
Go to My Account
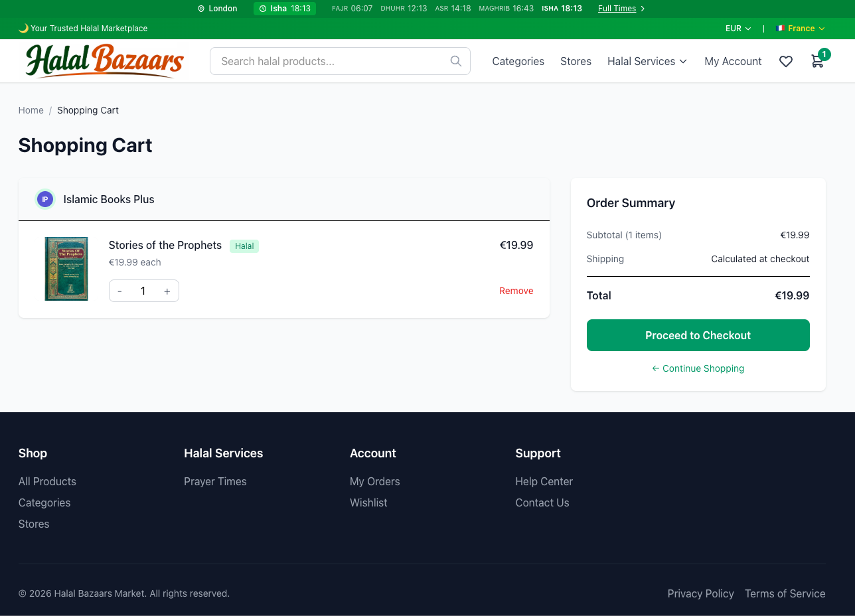tap(733, 61)
